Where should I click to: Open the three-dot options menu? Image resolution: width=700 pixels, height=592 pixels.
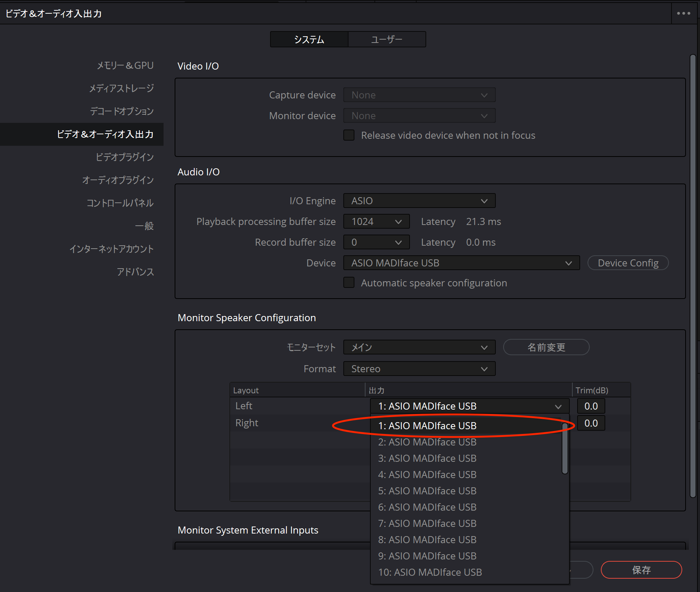[x=683, y=13]
